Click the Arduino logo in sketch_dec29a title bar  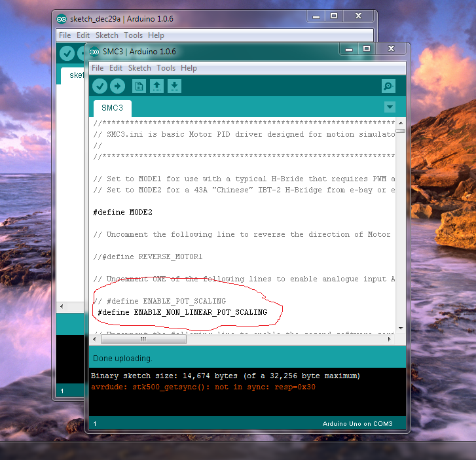point(62,19)
